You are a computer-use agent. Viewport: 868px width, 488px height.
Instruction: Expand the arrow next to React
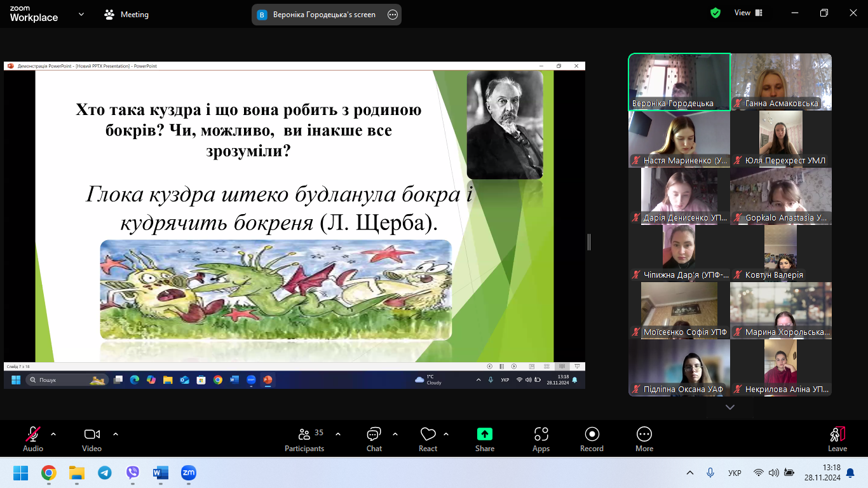(x=446, y=434)
